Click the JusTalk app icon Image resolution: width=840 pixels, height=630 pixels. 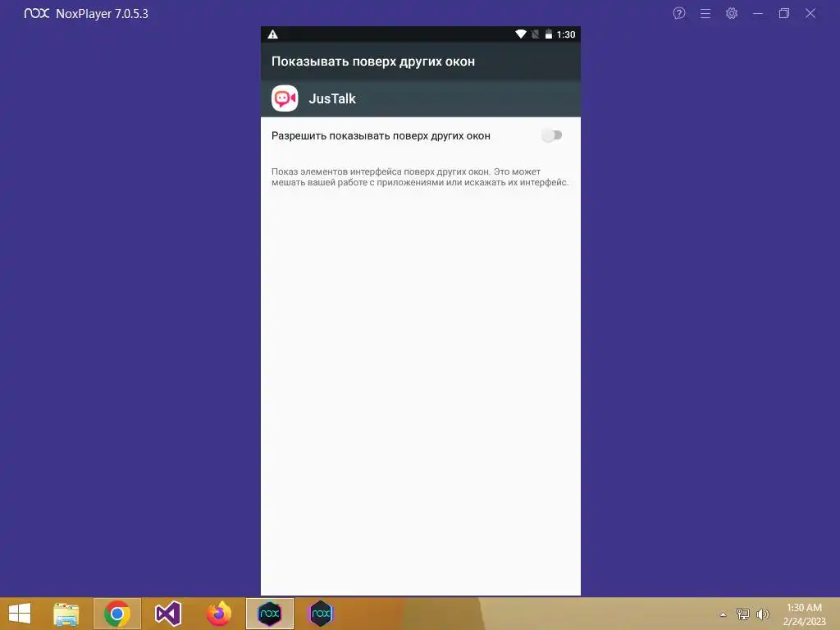285,98
